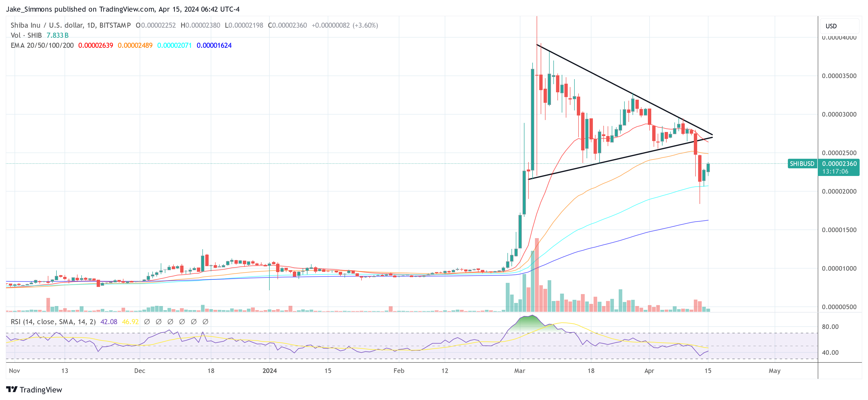Click the last empty-set symbol in RSI legend

pyautogui.click(x=205, y=322)
